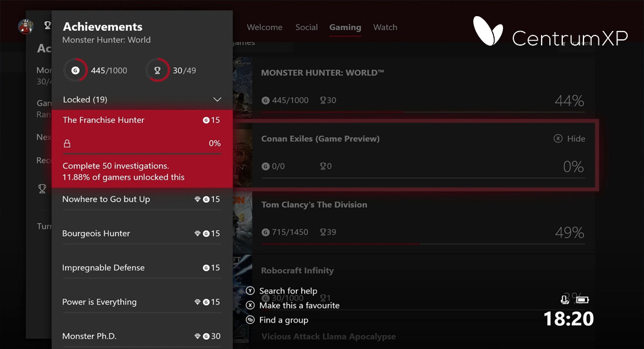This screenshot has width=644, height=349.
Task: Open the MONSTER HUNTER: WORLD game title
Action: coord(323,73)
